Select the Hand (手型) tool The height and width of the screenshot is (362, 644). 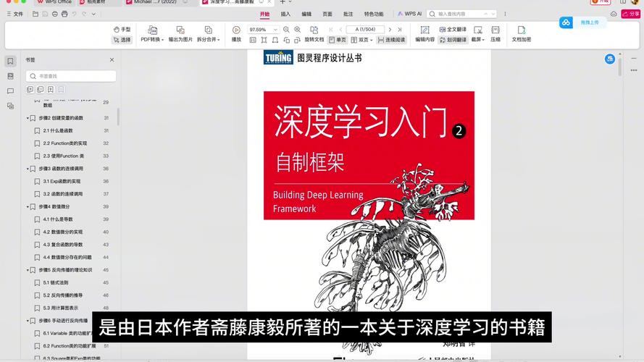click(x=122, y=30)
